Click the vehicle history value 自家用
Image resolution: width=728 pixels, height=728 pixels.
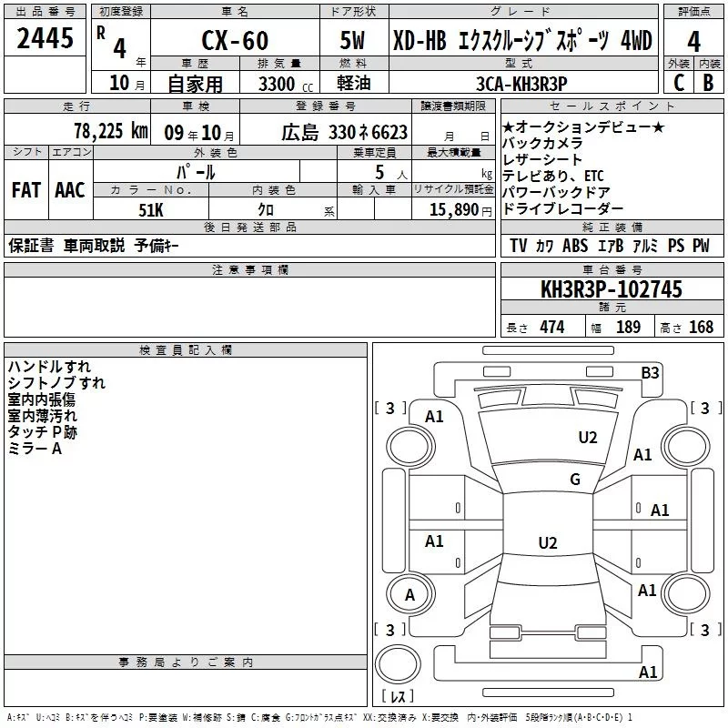coord(195,84)
